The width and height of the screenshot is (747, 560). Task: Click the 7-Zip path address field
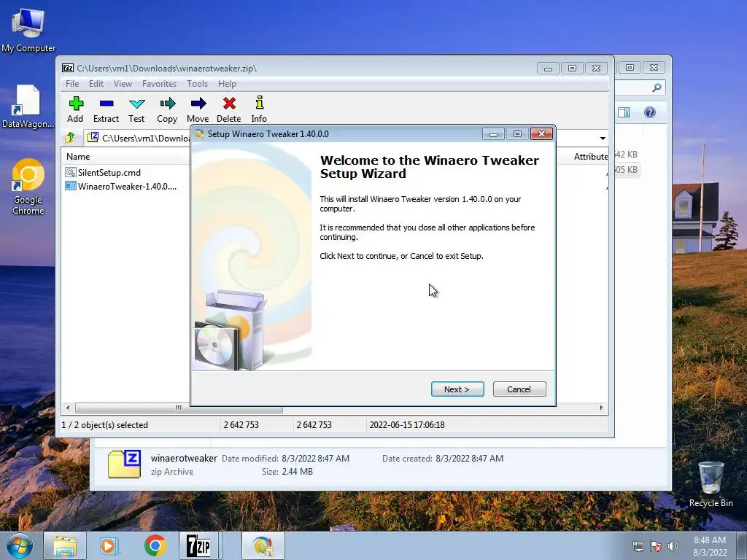point(138,138)
